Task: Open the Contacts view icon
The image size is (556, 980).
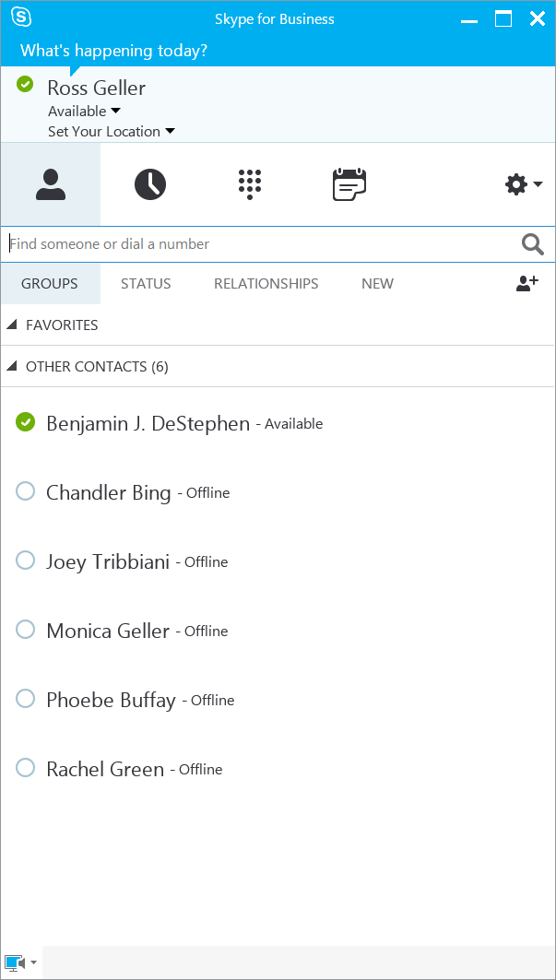Action: point(51,184)
